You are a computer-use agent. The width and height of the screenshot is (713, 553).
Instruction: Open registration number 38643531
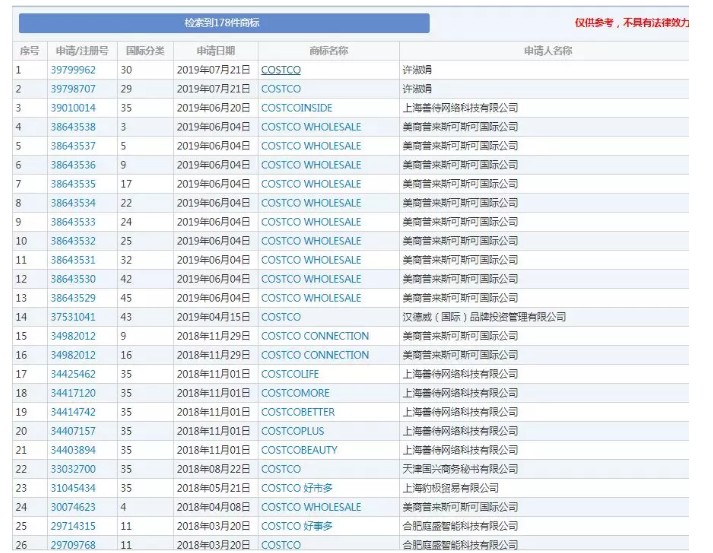coord(73,260)
